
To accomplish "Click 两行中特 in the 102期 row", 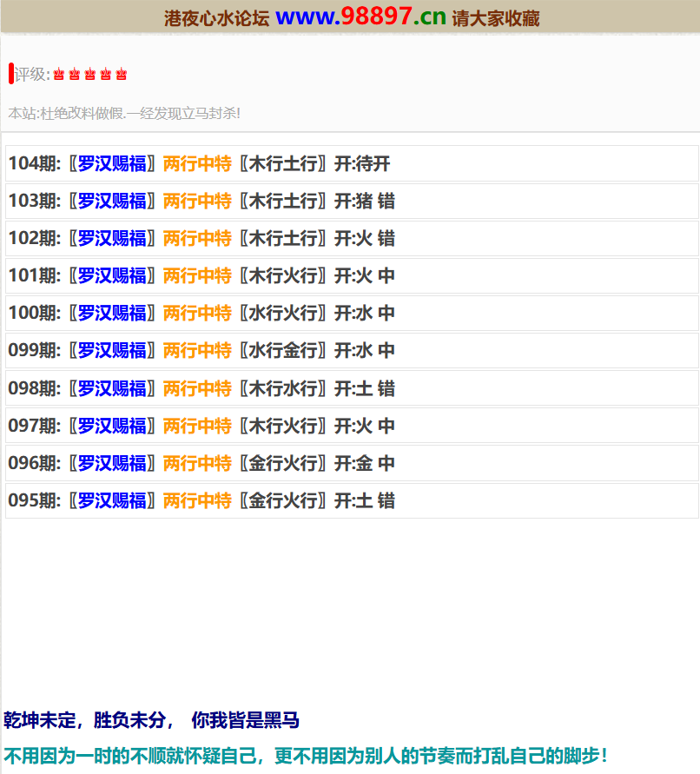I will (x=197, y=238).
